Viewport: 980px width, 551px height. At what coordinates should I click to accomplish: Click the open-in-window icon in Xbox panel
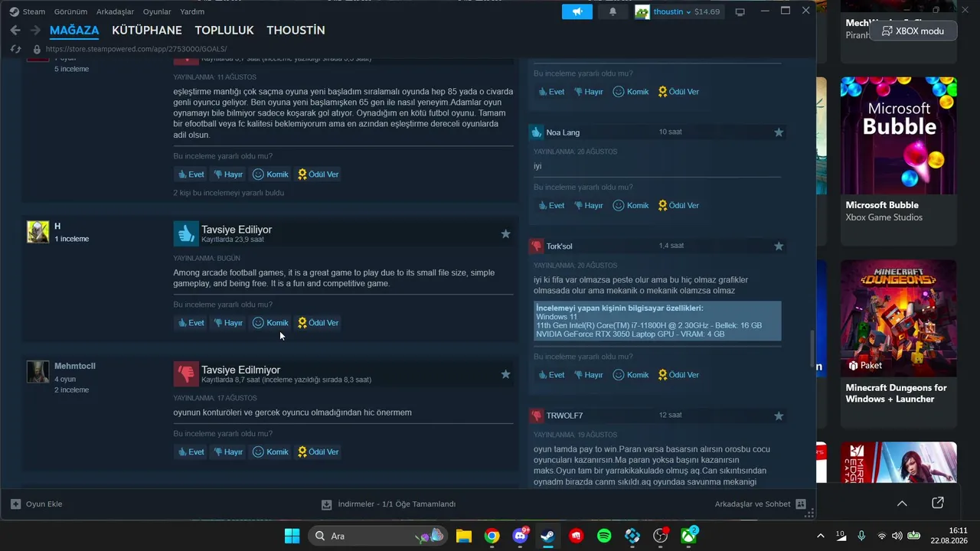[x=938, y=503]
